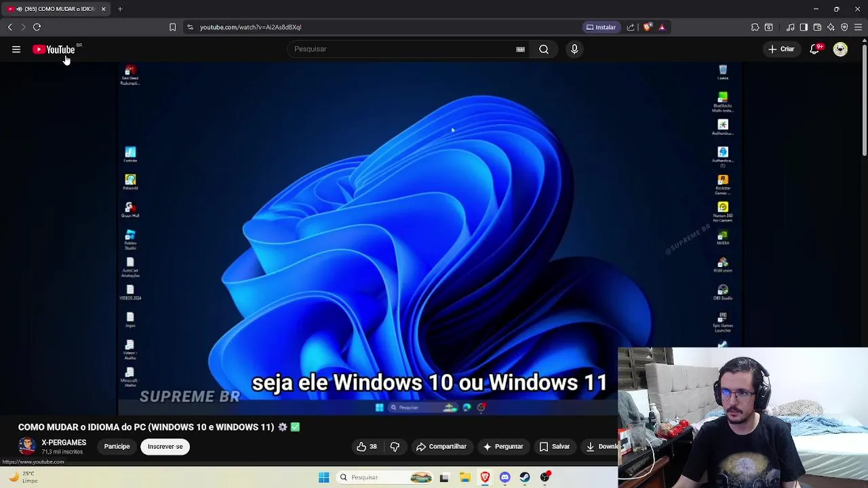Image resolution: width=868 pixels, height=488 pixels.
Task: Click the Criar create button
Action: [x=781, y=49]
